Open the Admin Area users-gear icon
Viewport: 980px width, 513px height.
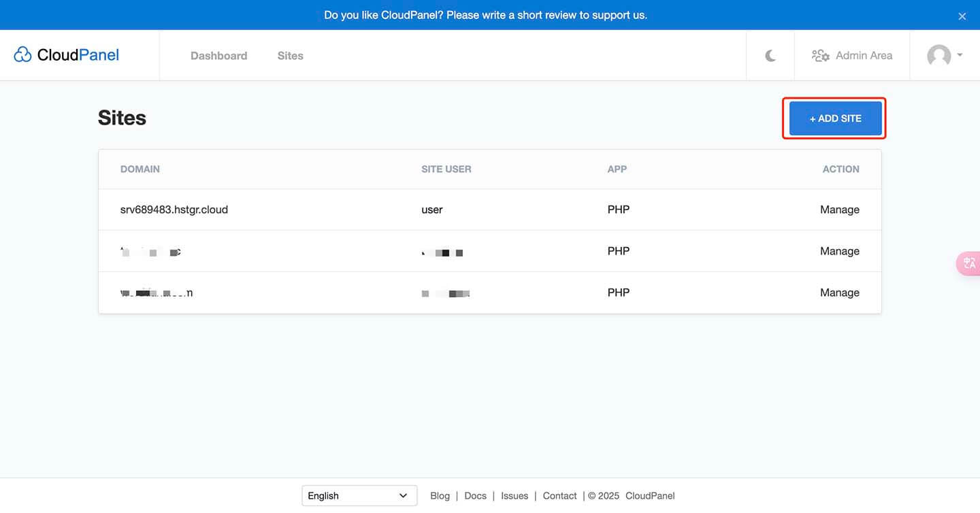point(820,56)
